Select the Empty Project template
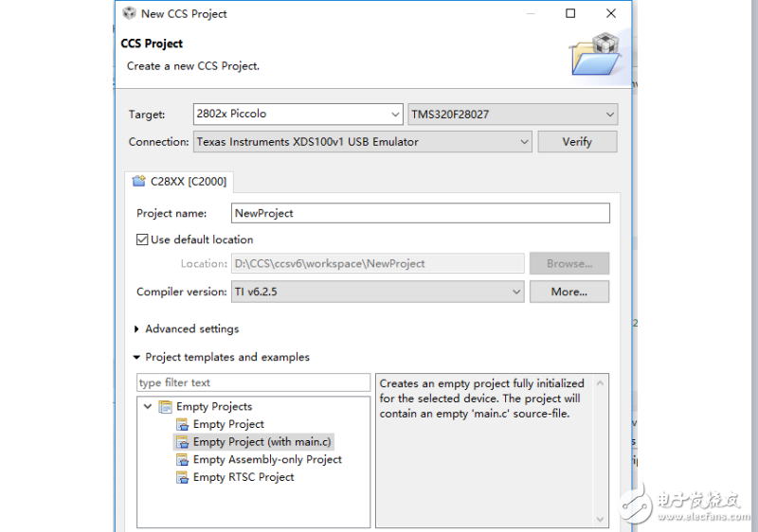The width and height of the screenshot is (758, 532). 228,424
